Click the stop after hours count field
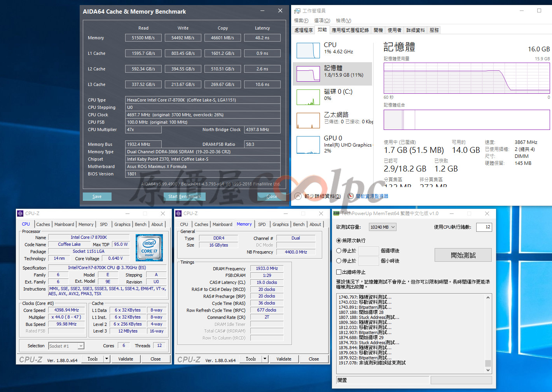Viewport: 552px width, 392px height. click(369, 261)
